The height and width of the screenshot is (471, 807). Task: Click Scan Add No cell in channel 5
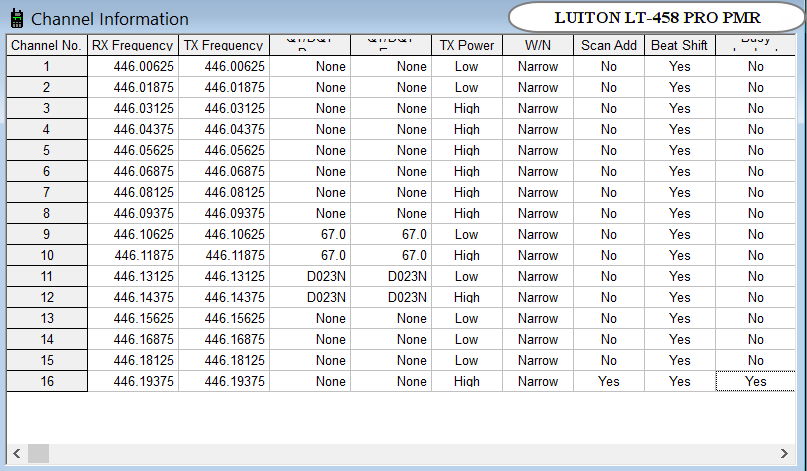[609, 150]
